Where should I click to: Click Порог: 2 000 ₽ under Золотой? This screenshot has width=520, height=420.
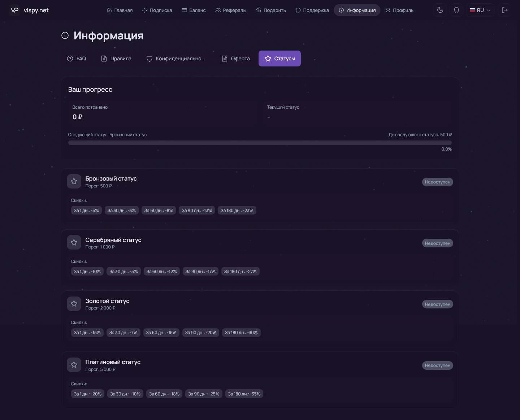[x=100, y=308]
